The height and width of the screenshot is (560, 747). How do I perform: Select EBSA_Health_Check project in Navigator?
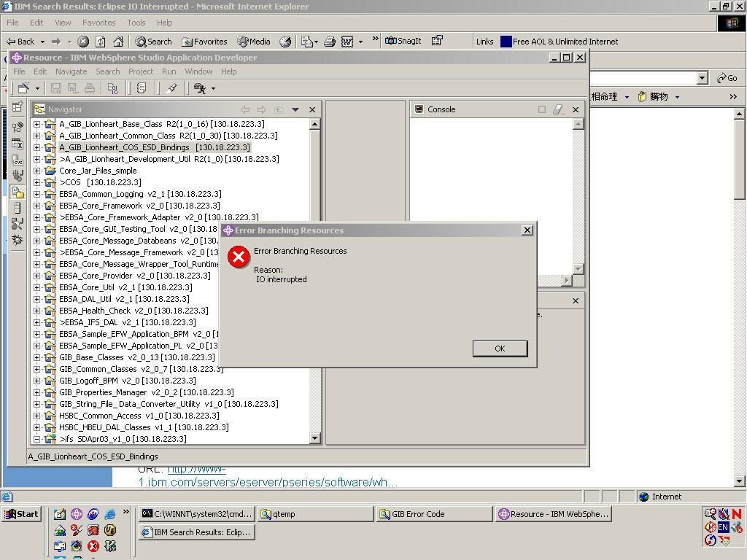pyautogui.click(x=133, y=311)
